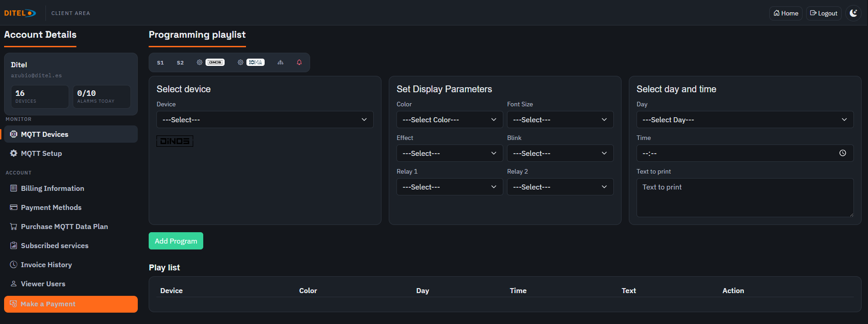Viewport: 868px width, 324px height.
Task: Open the Select Color dropdown
Action: 450,120
